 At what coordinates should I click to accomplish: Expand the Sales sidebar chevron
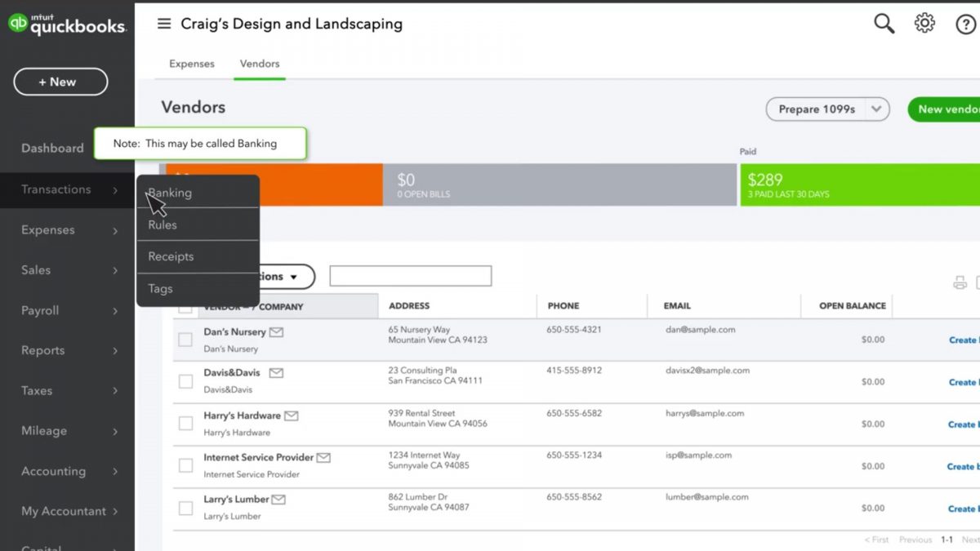(x=115, y=270)
